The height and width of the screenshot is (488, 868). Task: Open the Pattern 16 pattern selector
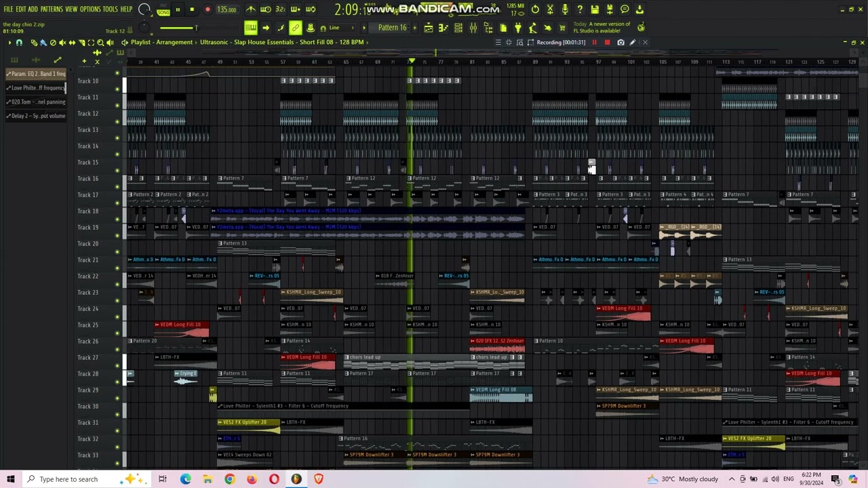(392, 28)
